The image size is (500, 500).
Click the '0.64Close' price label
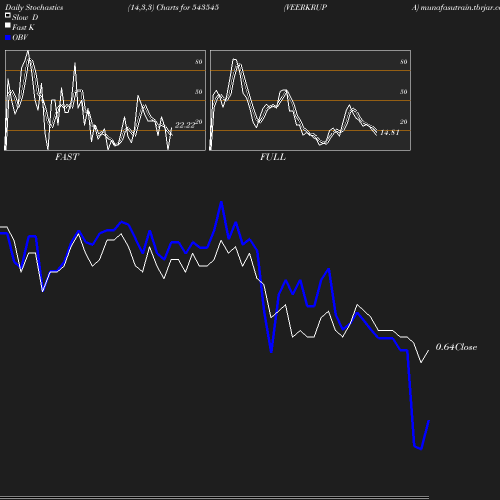tap(456, 347)
